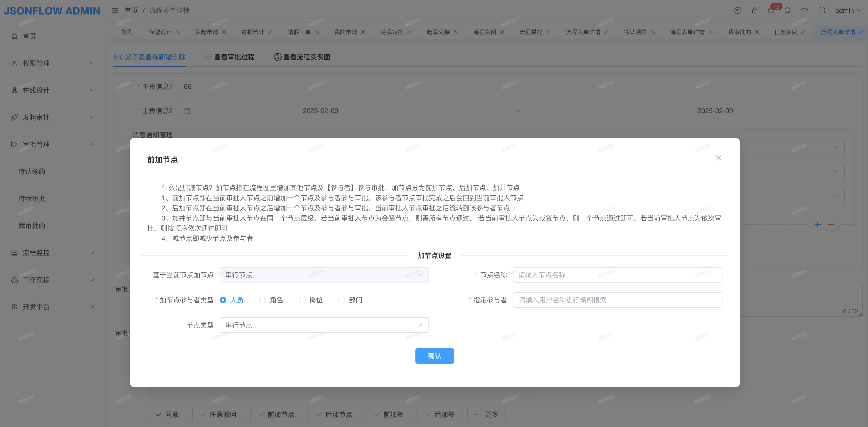Open 我审批的 in sidebar
868x427 pixels.
pyautogui.click(x=32, y=226)
